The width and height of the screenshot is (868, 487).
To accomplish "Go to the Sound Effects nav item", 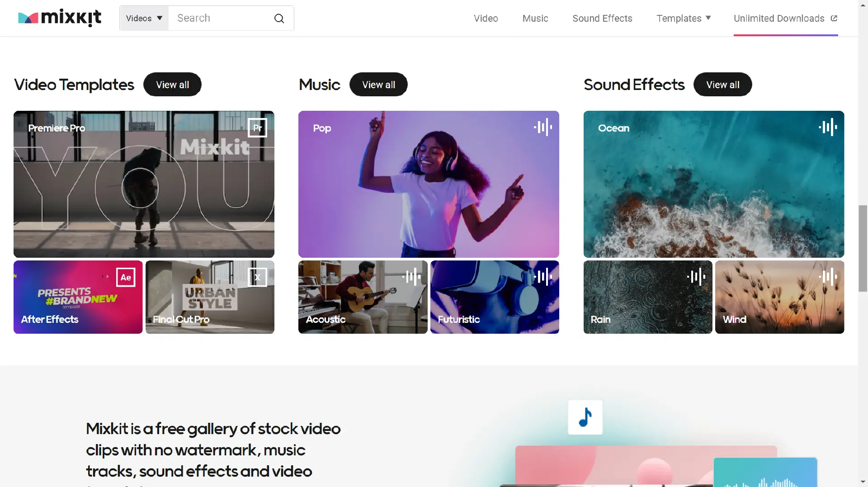I will [x=602, y=19].
